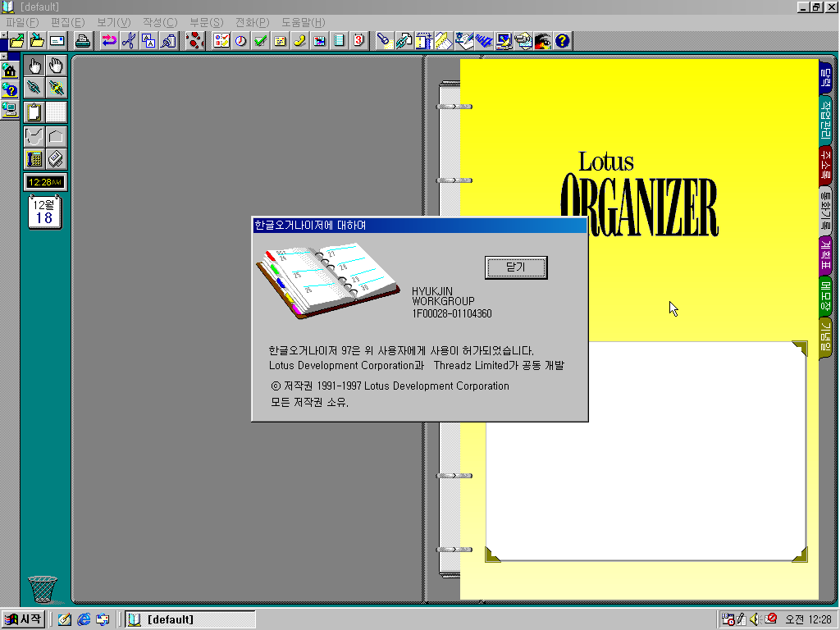
Task: Click the HYUKJIN user name text
Action: [431, 291]
